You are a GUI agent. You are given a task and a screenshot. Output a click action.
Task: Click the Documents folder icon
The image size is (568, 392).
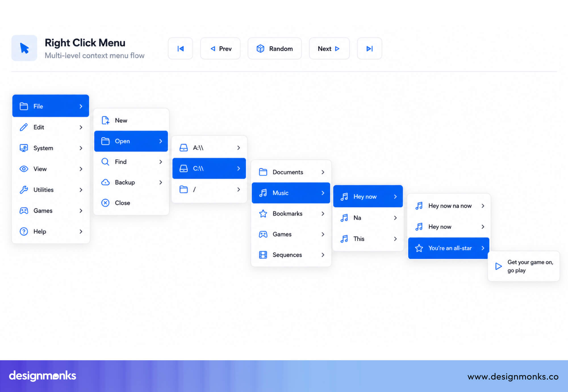tap(263, 172)
